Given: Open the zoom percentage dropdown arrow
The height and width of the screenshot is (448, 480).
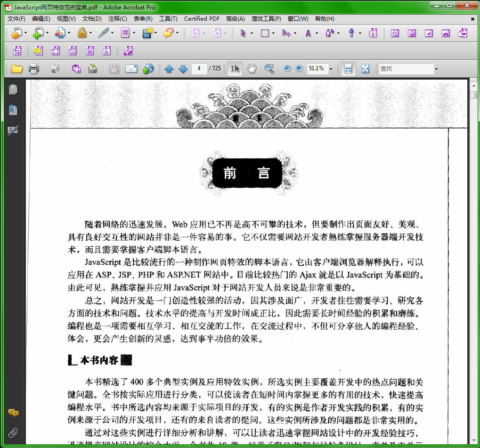Looking at the screenshot, I should coord(331,69).
